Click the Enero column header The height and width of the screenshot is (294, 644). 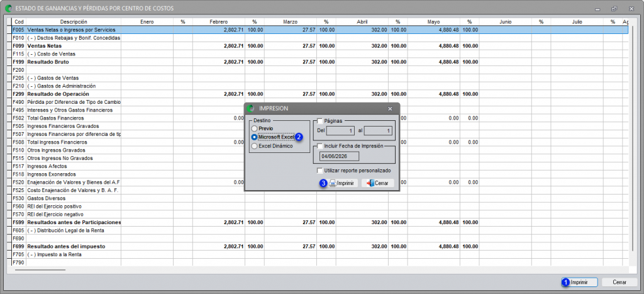147,22
